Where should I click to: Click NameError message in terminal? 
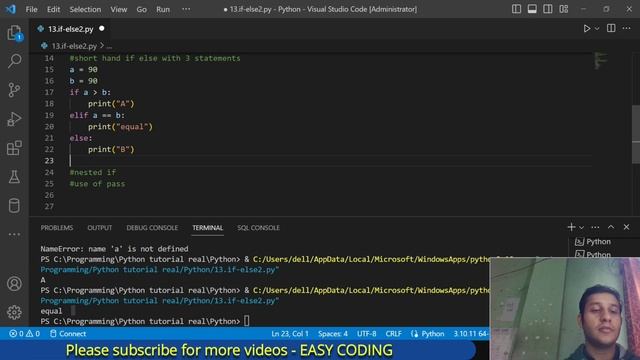click(114, 249)
